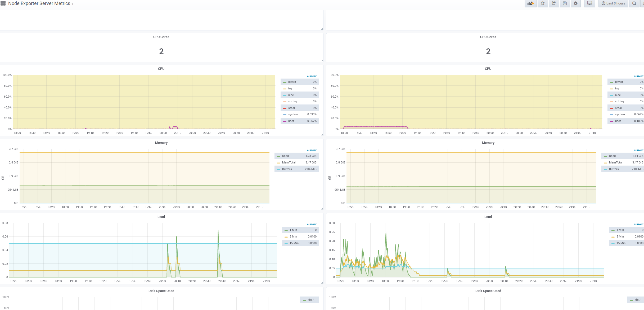Open the left CPU panel title menu
Image resolution: width=644 pixels, height=310 pixels.
click(161, 69)
